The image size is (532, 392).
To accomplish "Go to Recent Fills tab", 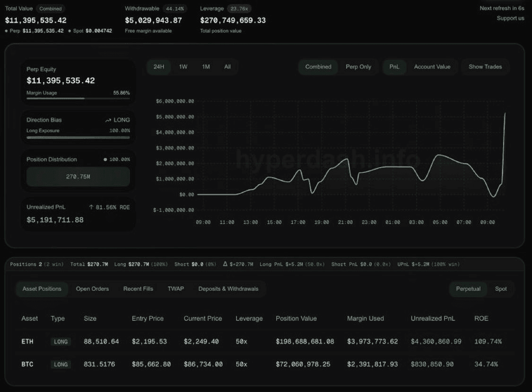I will click(x=138, y=289).
